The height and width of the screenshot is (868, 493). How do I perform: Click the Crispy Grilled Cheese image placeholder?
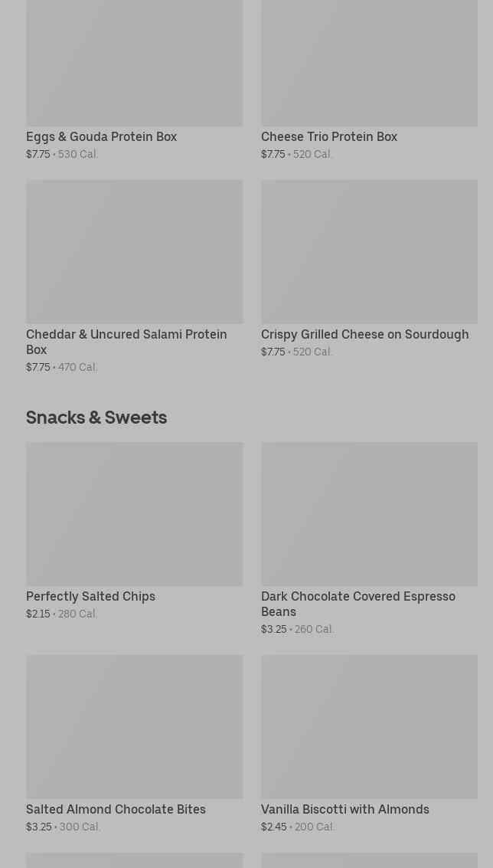point(369,251)
